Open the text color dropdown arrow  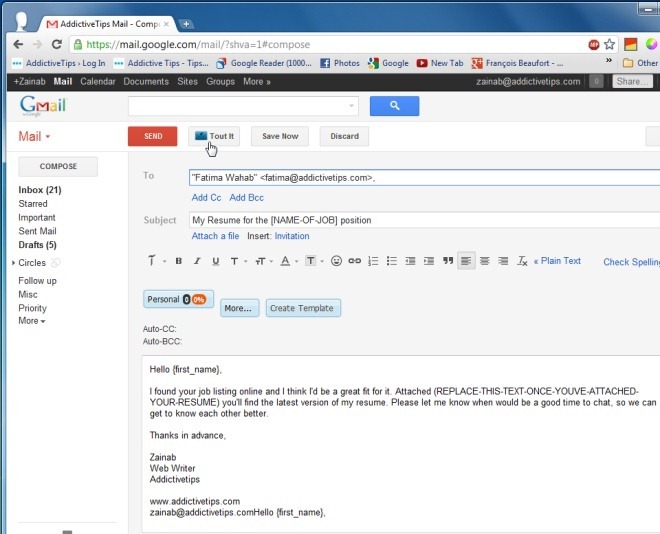(297, 261)
